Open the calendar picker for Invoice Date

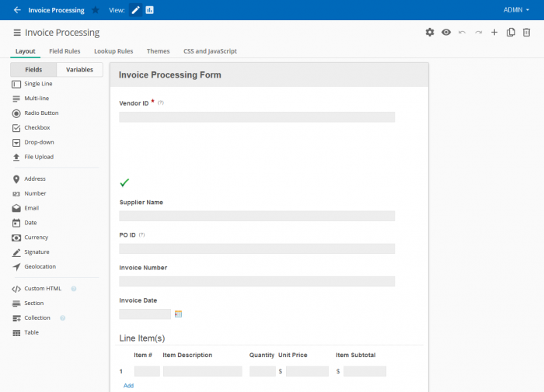click(x=178, y=314)
